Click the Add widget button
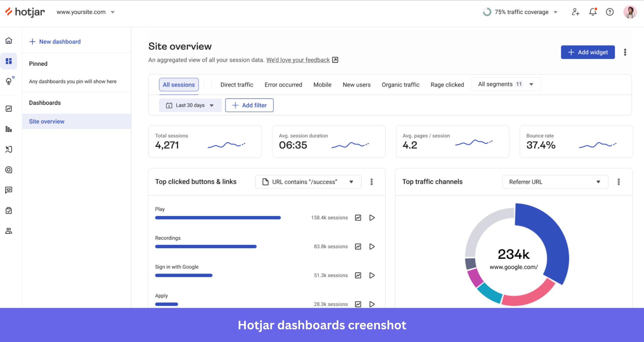Viewport: 644px width, 342px height. [x=588, y=52]
